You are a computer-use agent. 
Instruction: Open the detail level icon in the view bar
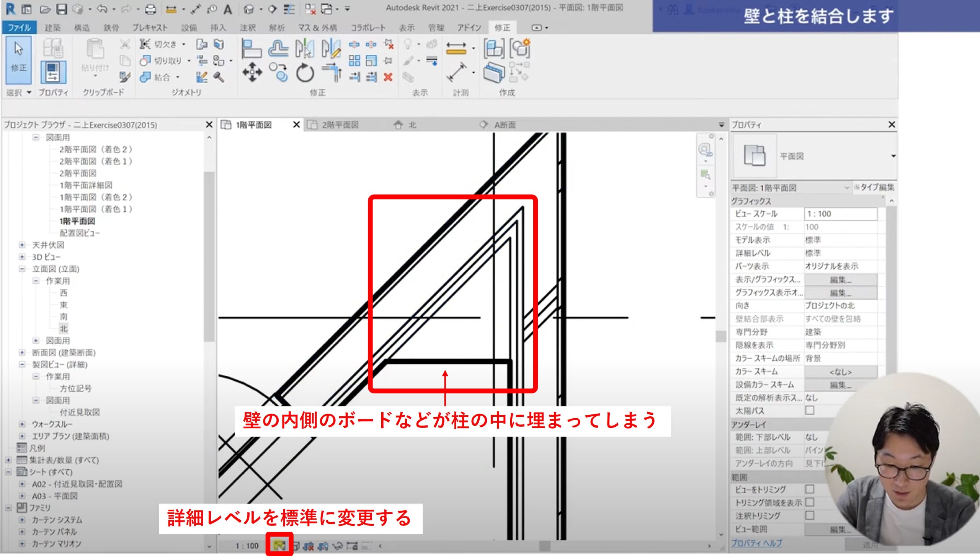279,545
